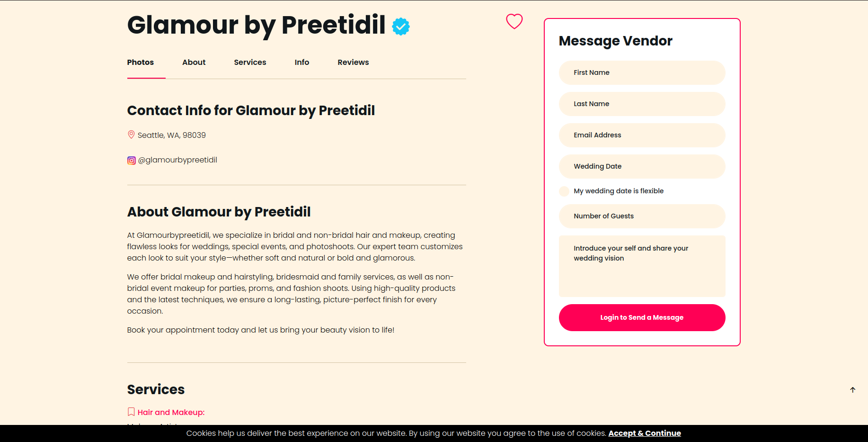Click the Number of Guests field
Screen dimensions: 868x442
(642, 216)
